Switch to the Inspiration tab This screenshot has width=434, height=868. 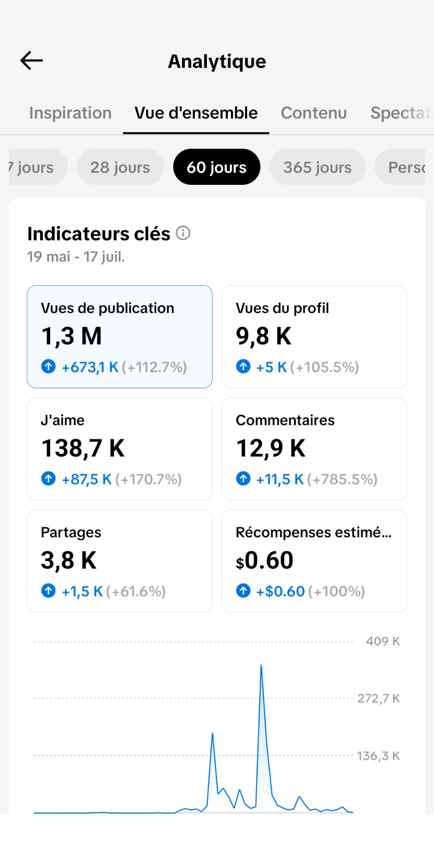coord(70,113)
